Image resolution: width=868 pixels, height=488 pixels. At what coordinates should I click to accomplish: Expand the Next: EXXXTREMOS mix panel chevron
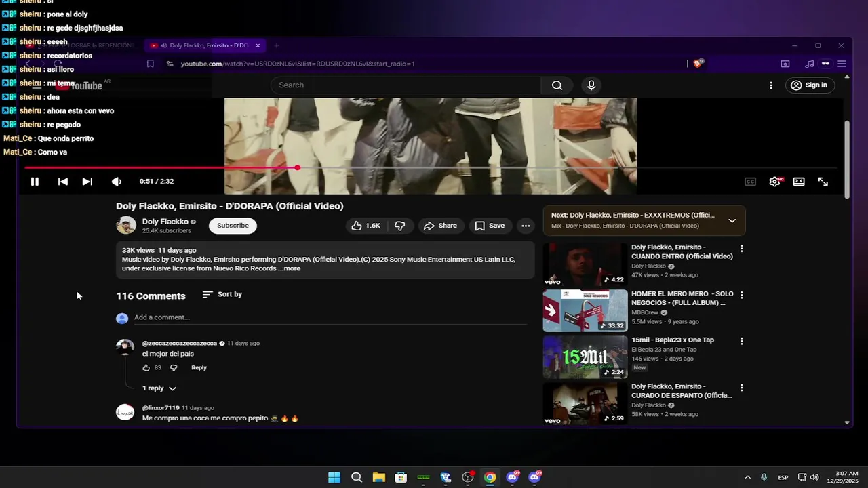click(x=732, y=221)
